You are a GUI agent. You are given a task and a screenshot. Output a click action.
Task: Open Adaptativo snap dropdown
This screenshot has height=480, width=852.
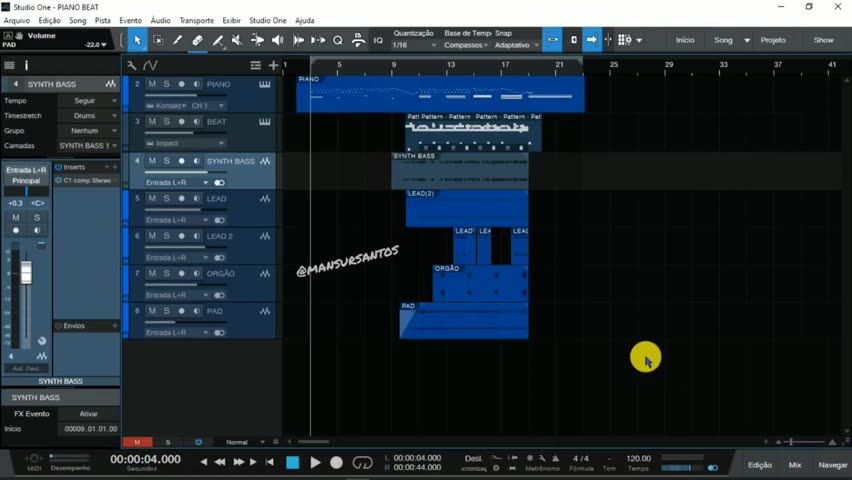pos(516,45)
